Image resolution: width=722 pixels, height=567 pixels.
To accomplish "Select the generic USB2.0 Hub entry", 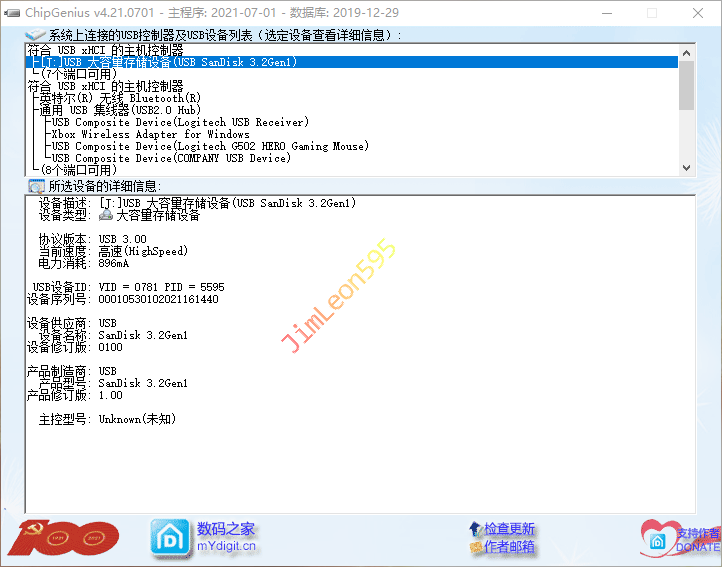I will click(x=120, y=110).
